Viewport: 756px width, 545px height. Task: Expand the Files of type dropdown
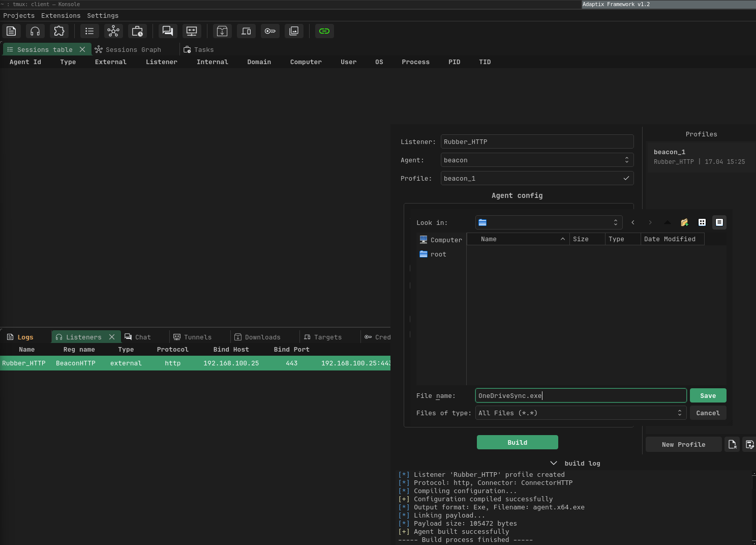[x=581, y=413]
